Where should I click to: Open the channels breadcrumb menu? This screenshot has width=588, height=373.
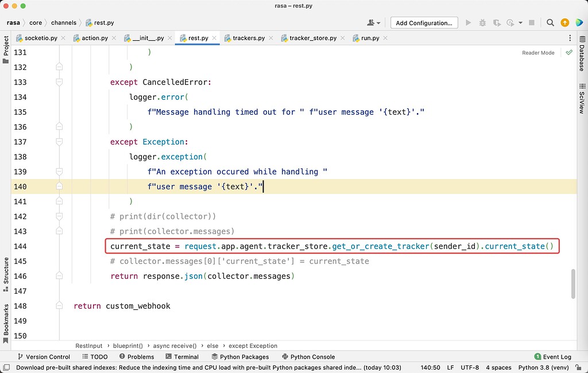coord(64,22)
